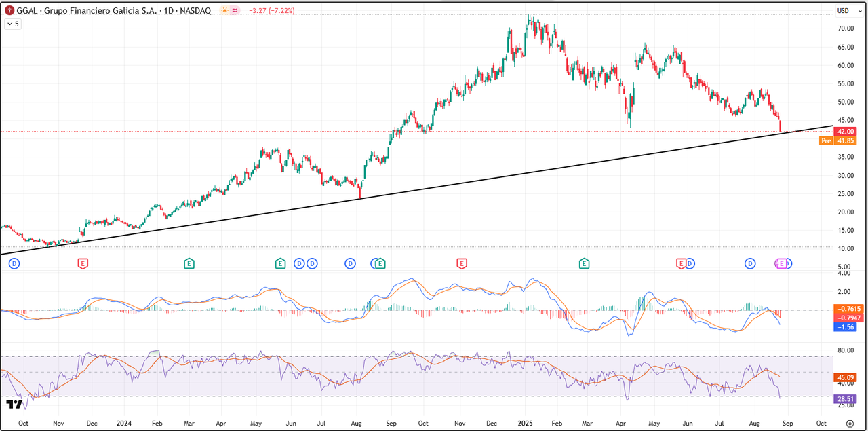868x431 pixels.
Task: Open red earnings marker in November 2024
Action: pos(462,263)
